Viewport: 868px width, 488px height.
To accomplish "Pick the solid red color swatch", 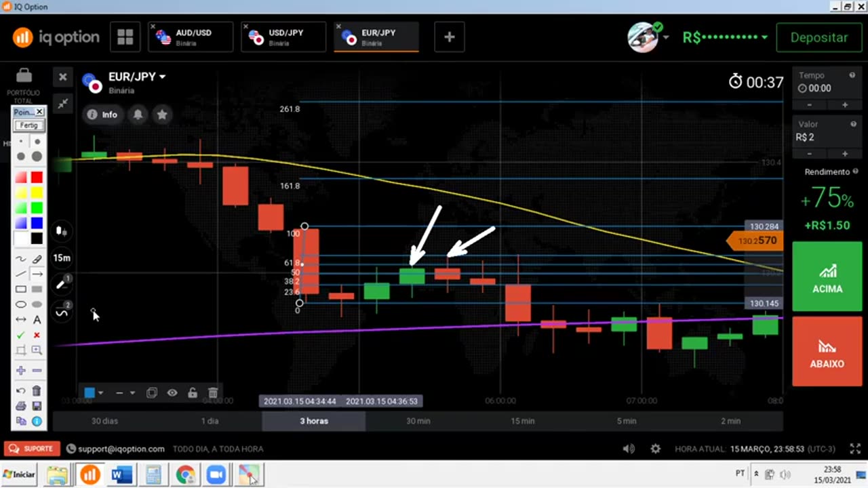I will tap(37, 177).
